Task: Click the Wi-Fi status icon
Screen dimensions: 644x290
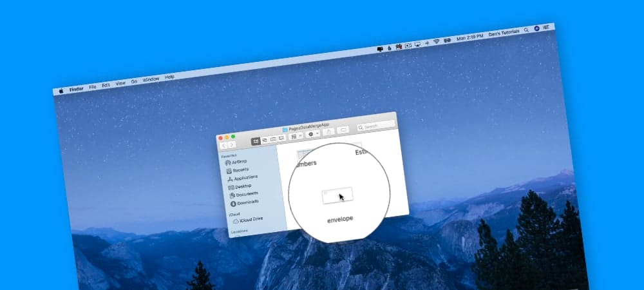Action: pos(436,41)
